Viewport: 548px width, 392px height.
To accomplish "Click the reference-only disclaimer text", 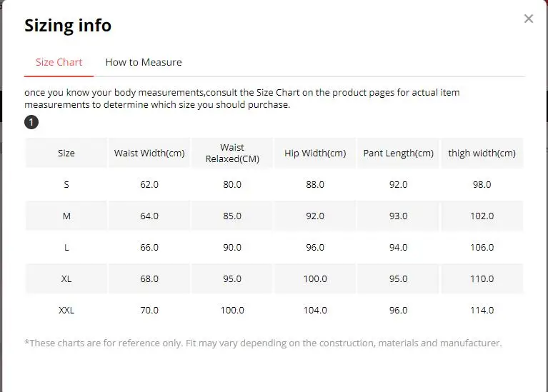I will click(263, 343).
